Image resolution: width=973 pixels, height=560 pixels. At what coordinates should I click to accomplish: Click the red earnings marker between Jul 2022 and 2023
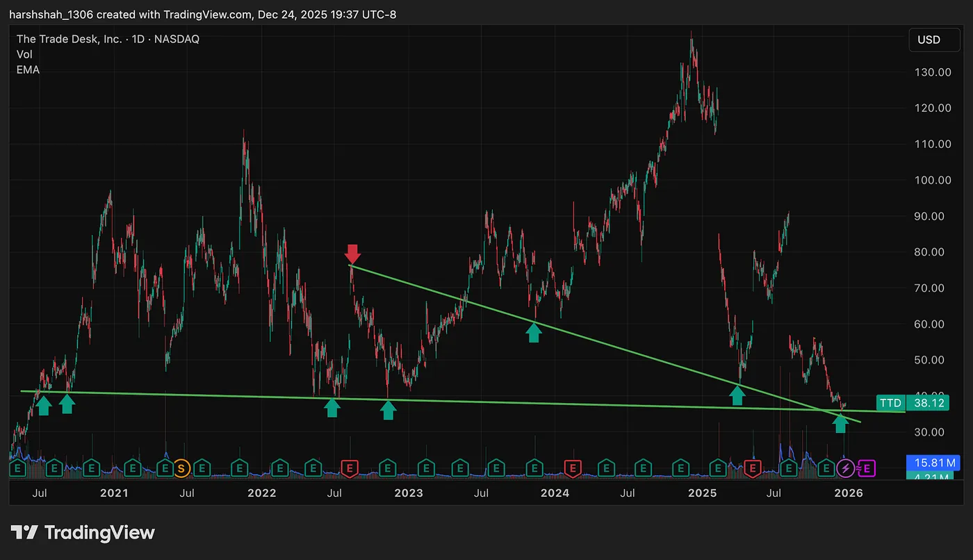pyautogui.click(x=350, y=468)
